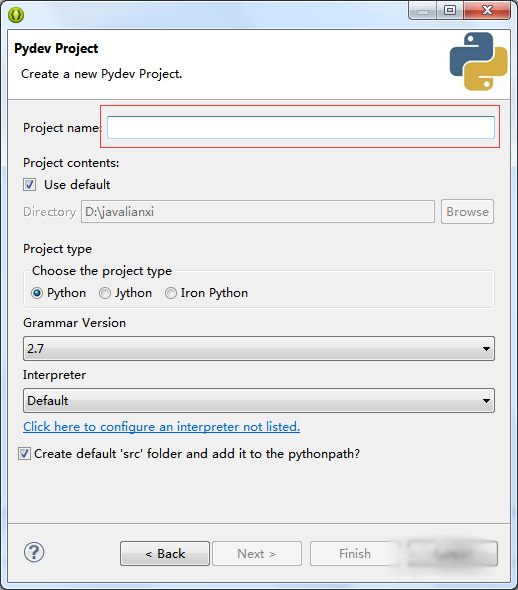Open the Grammar Version dropdown
The image size is (518, 590).
click(x=259, y=349)
